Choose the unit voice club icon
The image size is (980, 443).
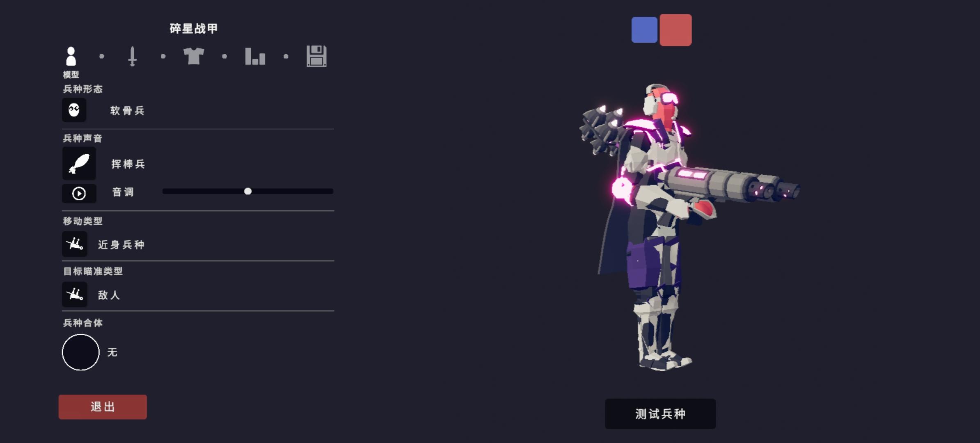tap(79, 163)
